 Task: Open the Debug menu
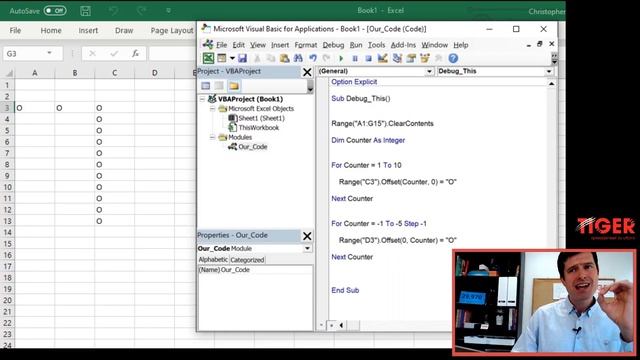333,45
